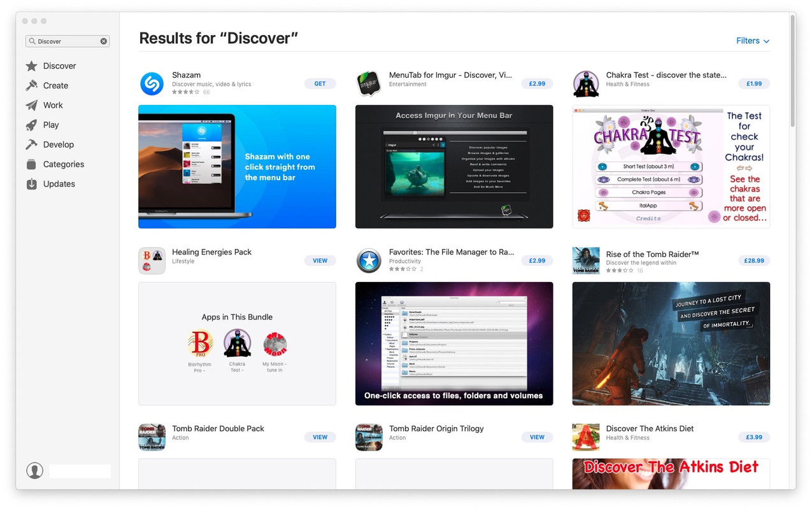Click GET button for Shazam
The height and width of the screenshot is (509, 812).
(x=320, y=83)
